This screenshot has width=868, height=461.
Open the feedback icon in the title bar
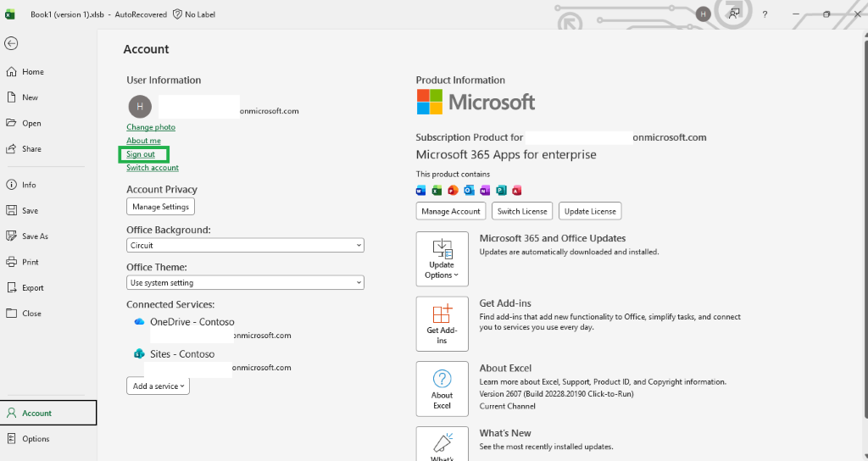pyautogui.click(x=734, y=14)
